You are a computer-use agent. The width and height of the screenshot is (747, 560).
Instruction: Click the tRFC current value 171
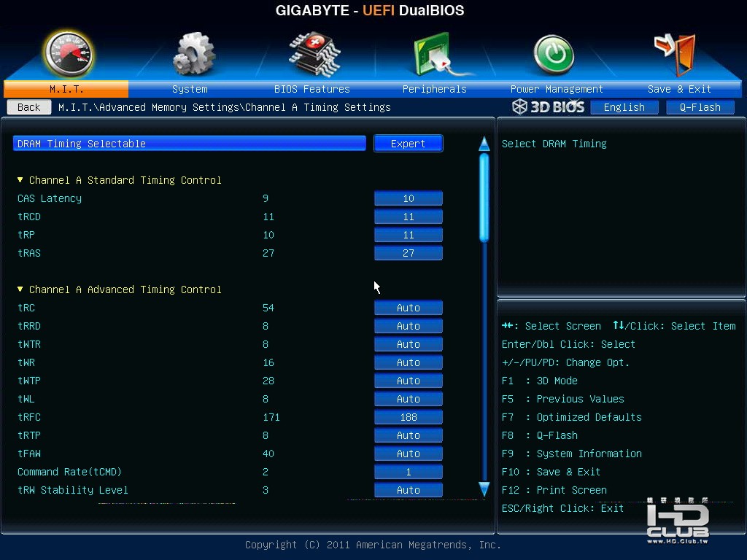[x=271, y=417]
